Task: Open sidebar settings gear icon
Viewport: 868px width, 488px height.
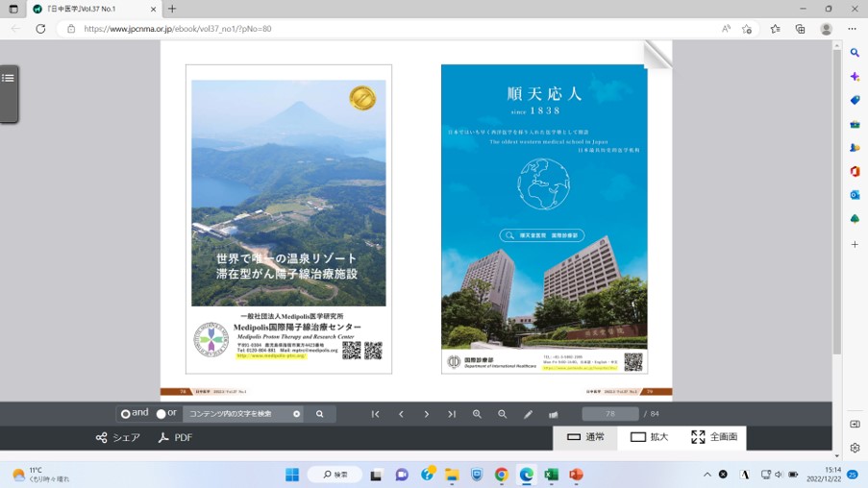Action: click(855, 448)
